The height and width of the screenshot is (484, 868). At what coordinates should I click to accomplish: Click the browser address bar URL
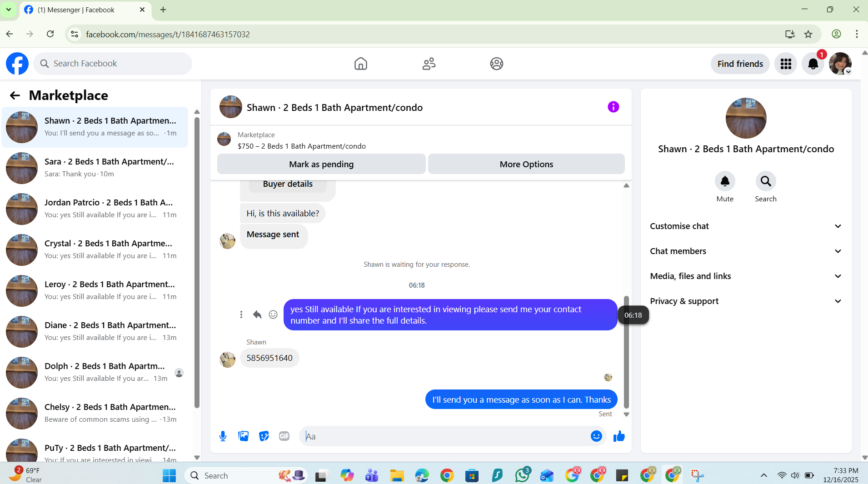pos(168,34)
